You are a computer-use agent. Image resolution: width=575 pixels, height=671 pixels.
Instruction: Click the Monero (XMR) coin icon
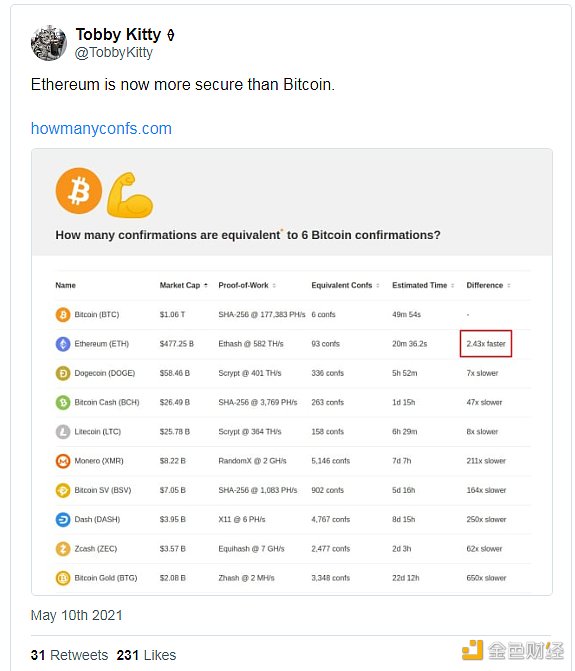click(x=63, y=461)
